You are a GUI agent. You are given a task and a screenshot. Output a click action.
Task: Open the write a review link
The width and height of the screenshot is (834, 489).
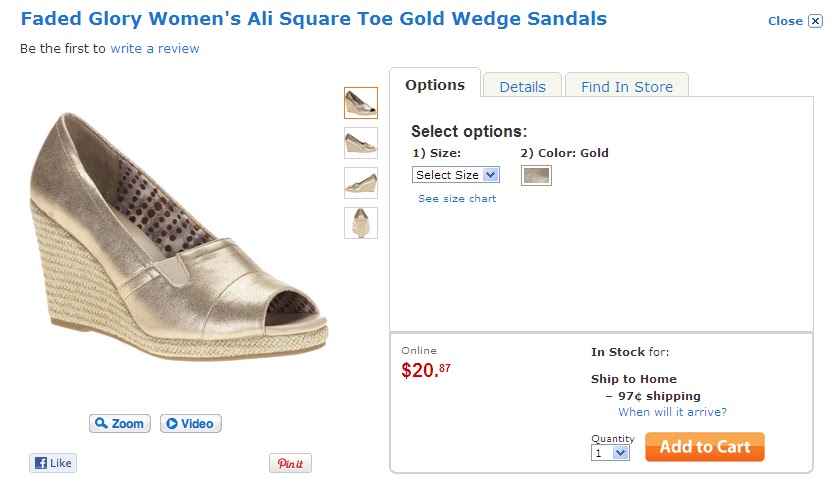155,48
